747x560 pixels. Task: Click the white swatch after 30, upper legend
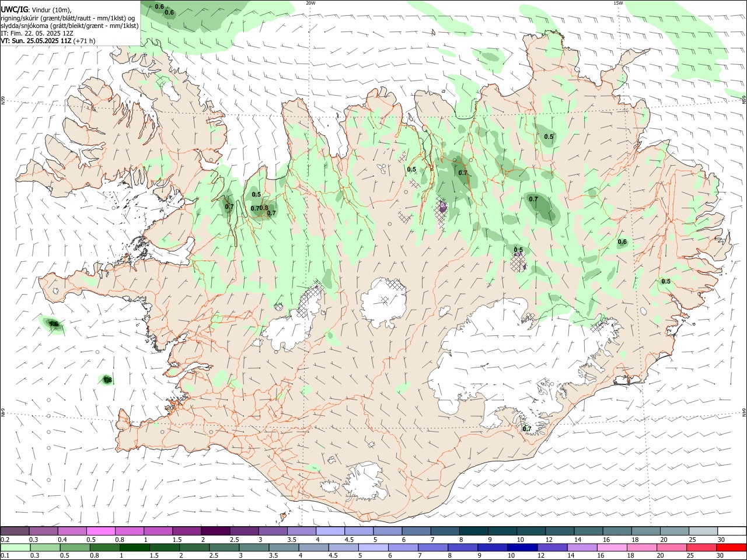[x=732, y=531]
